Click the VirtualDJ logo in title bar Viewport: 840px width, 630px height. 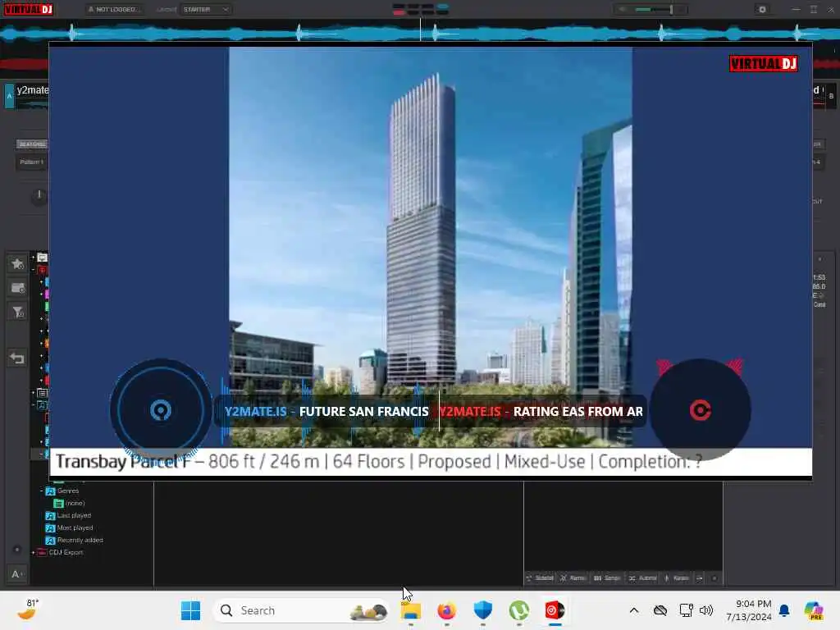pyautogui.click(x=29, y=9)
